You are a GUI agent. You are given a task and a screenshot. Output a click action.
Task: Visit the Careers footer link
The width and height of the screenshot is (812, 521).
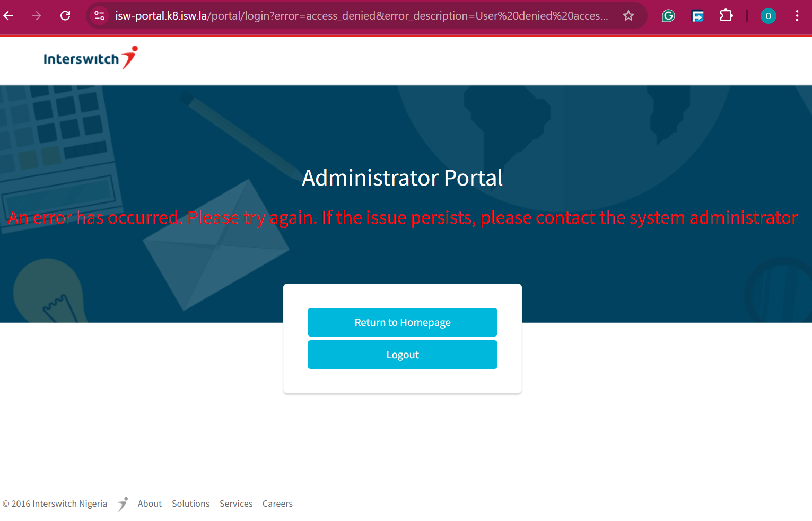click(277, 504)
